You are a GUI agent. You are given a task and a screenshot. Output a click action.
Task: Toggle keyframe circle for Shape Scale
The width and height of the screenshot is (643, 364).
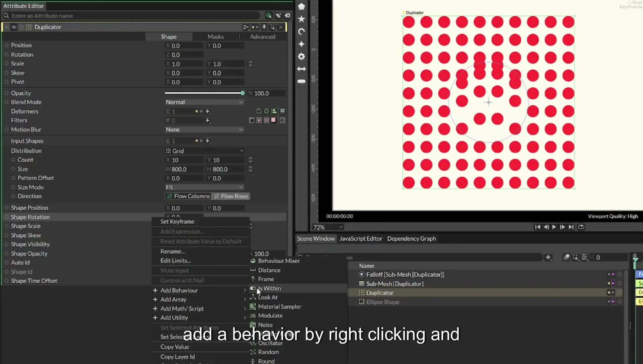point(6,226)
